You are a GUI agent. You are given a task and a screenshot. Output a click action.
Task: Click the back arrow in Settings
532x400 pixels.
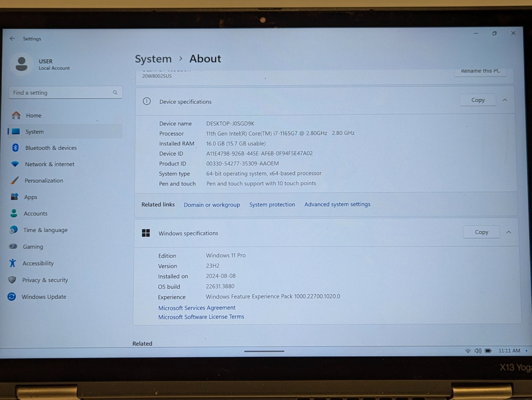coord(12,39)
